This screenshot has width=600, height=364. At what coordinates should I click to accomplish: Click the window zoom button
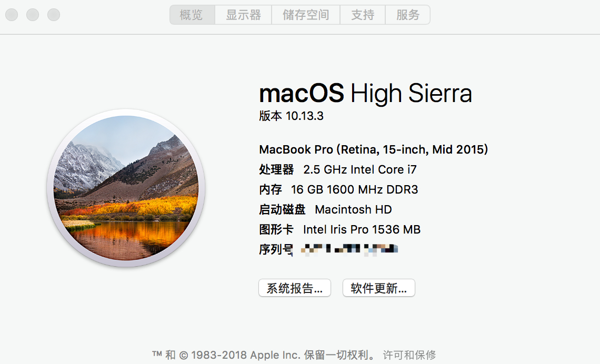coord(54,15)
